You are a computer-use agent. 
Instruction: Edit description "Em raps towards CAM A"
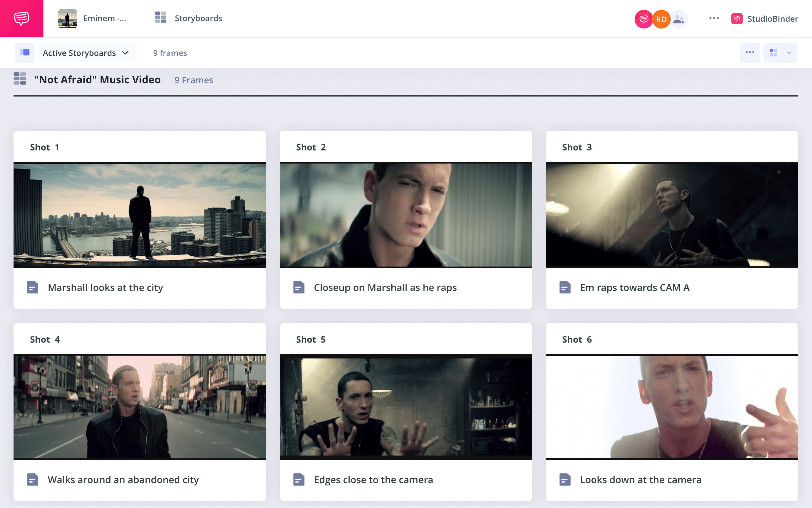click(x=635, y=288)
